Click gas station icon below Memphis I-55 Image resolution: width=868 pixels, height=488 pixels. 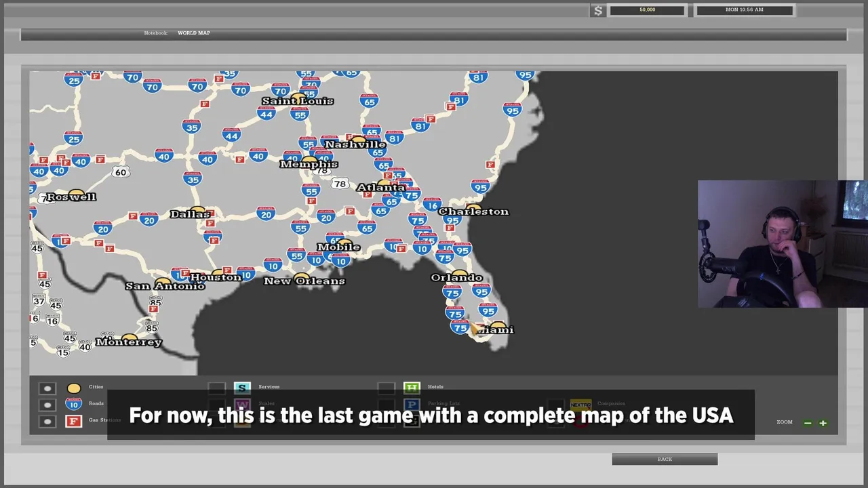pyautogui.click(x=311, y=201)
